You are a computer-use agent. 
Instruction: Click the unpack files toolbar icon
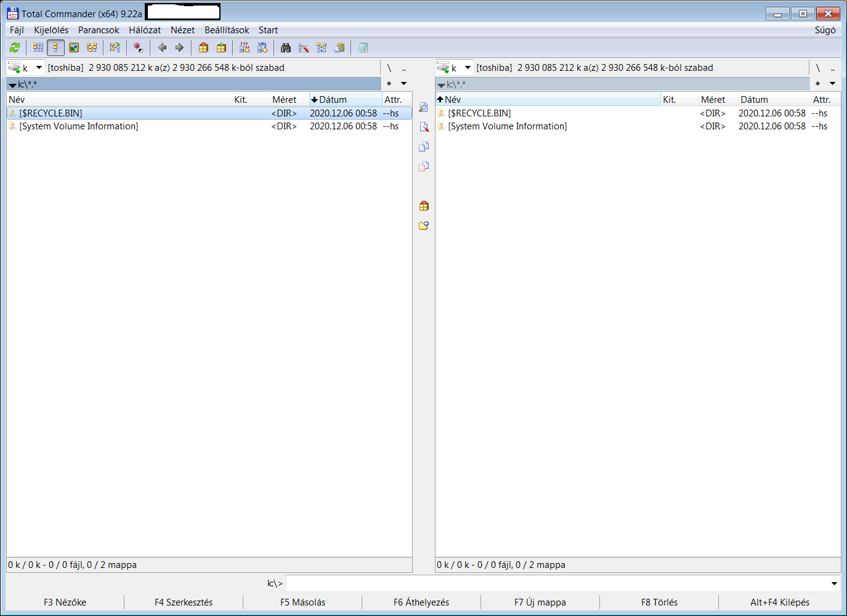[221, 47]
